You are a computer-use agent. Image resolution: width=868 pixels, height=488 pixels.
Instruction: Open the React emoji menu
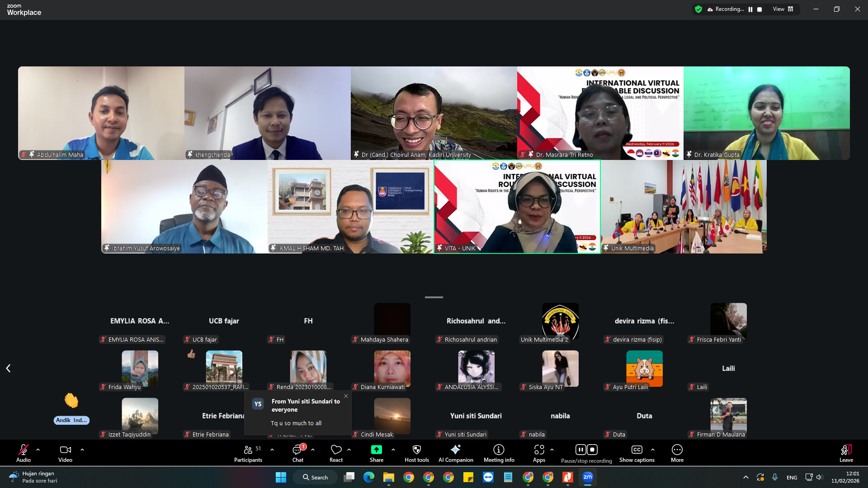(336, 453)
